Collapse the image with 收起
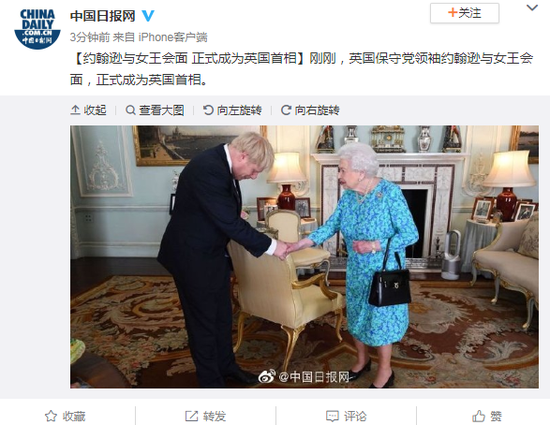This screenshot has width=550, height=425. (x=88, y=110)
